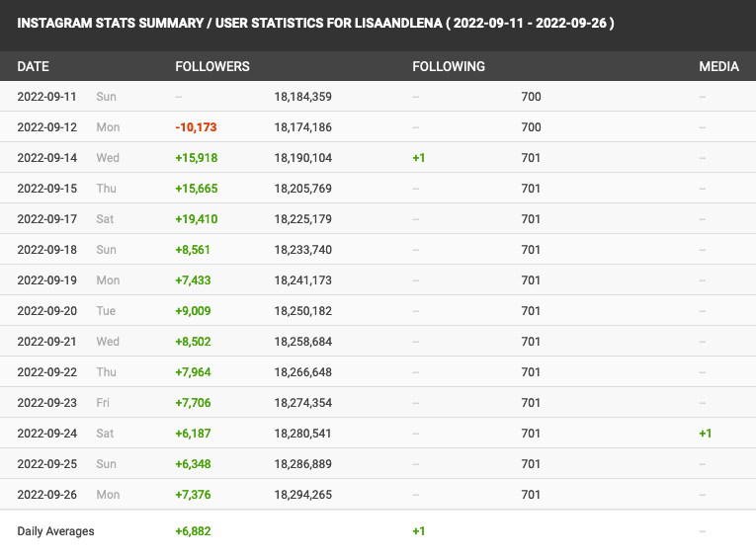
Task: Select date 2022-09-20
Action: pos(47,311)
